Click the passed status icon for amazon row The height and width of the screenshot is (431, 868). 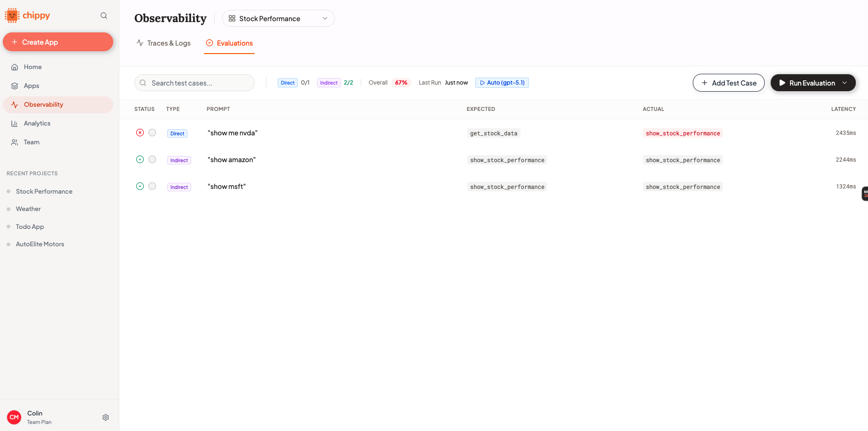[140, 159]
